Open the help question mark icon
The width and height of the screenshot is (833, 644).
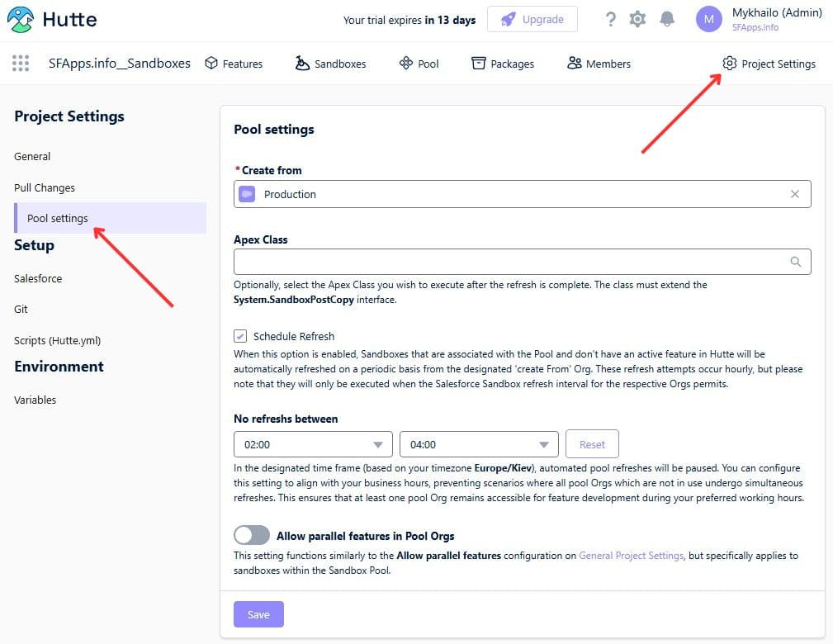click(x=611, y=20)
